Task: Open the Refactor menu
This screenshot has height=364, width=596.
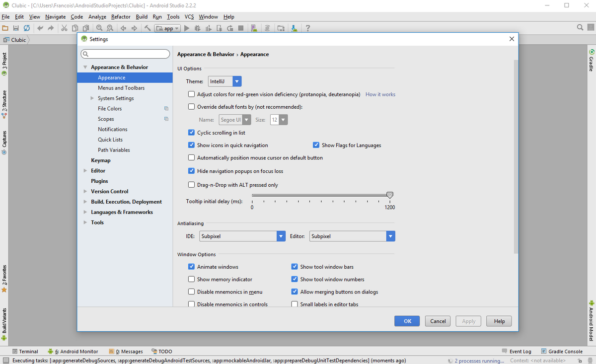Action: [121, 16]
